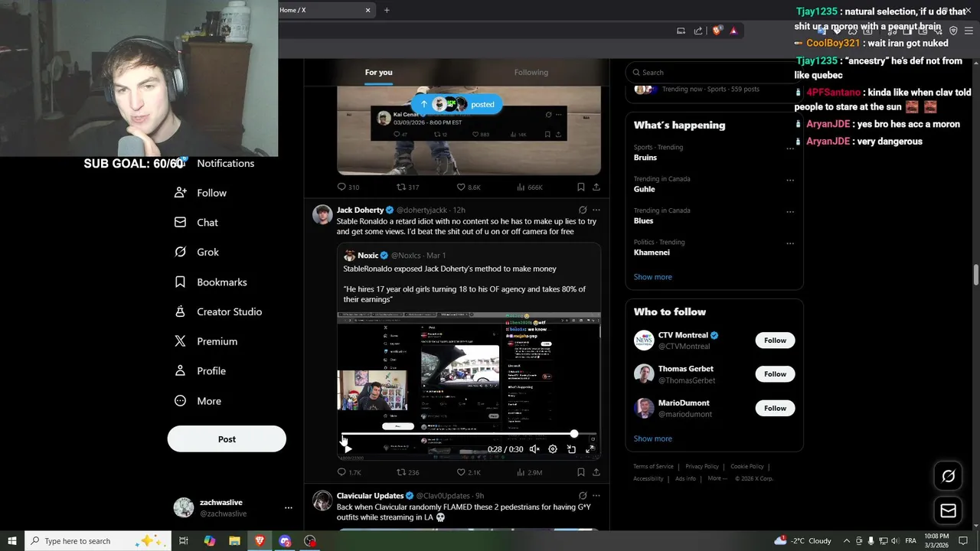Follow MarioDumont

(775, 409)
